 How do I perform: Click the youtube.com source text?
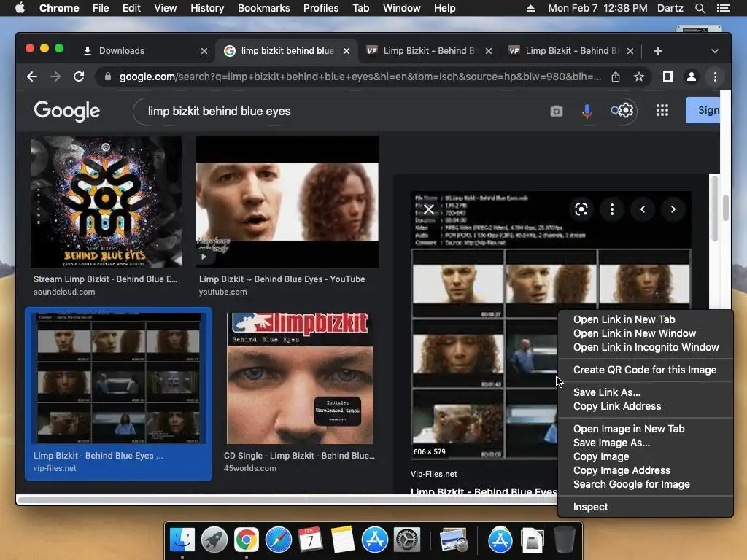[x=222, y=292]
